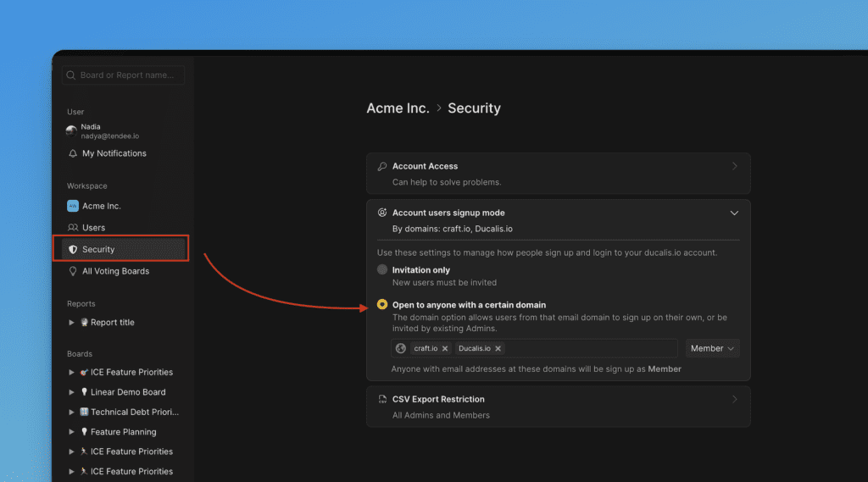Collapse the Account users signup mode section
Viewport: 868px width, 482px height.
[x=734, y=213]
